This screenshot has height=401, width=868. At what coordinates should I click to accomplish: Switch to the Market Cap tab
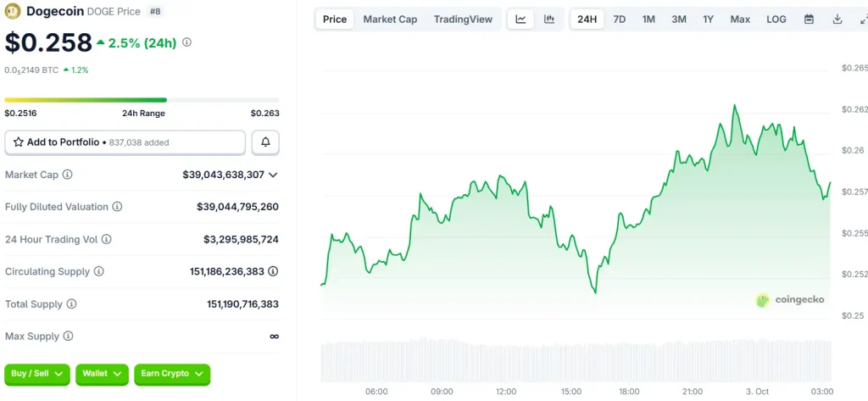(x=390, y=19)
